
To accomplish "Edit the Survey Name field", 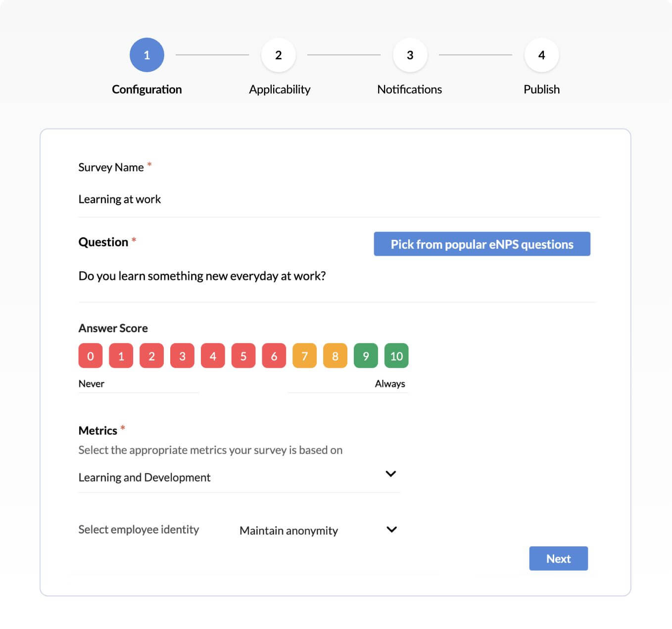I will click(338, 199).
